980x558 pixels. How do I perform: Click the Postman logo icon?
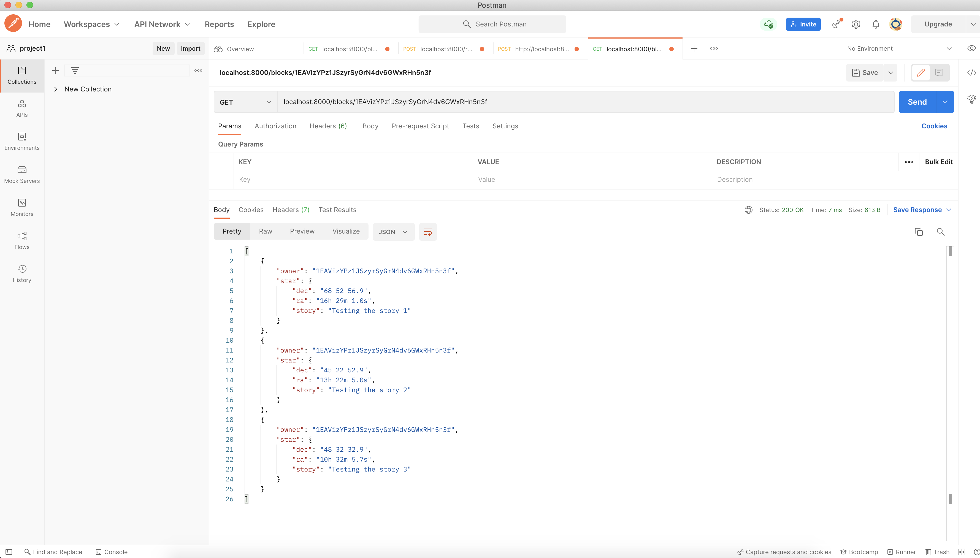(13, 24)
